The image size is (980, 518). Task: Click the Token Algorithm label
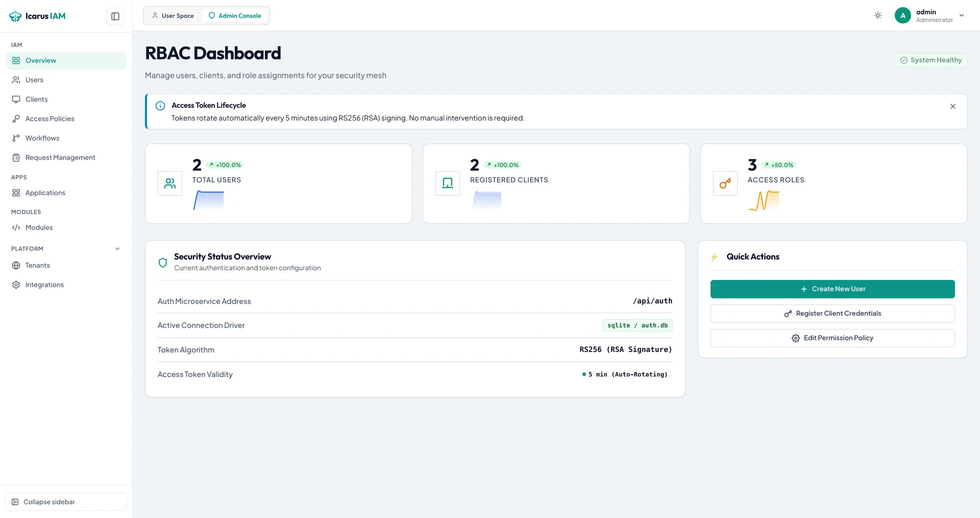(186, 350)
